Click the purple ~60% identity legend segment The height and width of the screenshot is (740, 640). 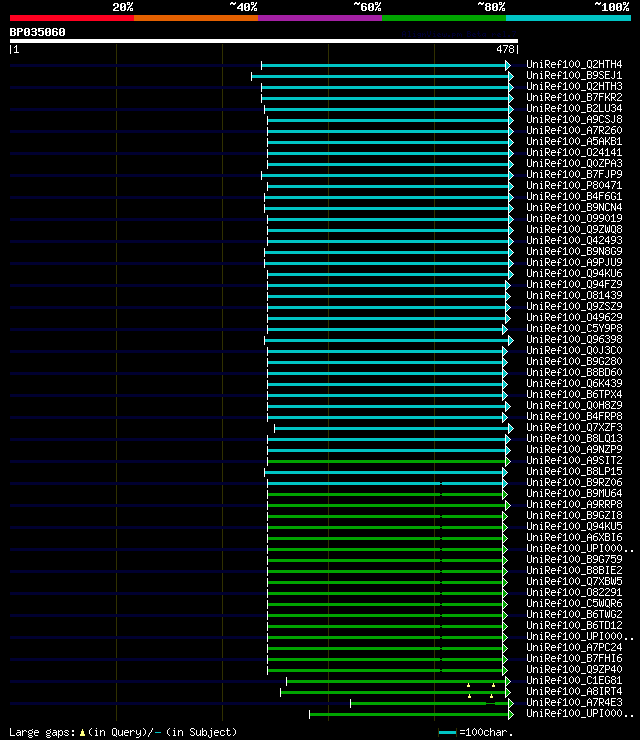click(320, 18)
